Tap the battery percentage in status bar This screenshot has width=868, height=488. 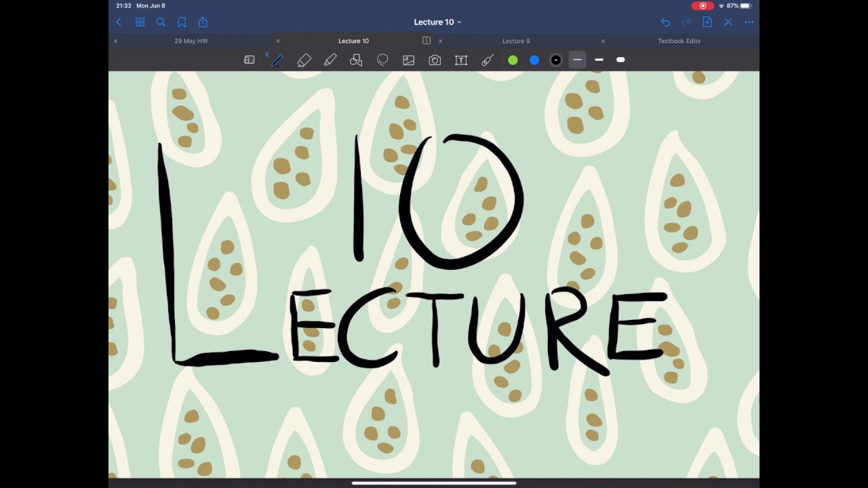coord(732,5)
